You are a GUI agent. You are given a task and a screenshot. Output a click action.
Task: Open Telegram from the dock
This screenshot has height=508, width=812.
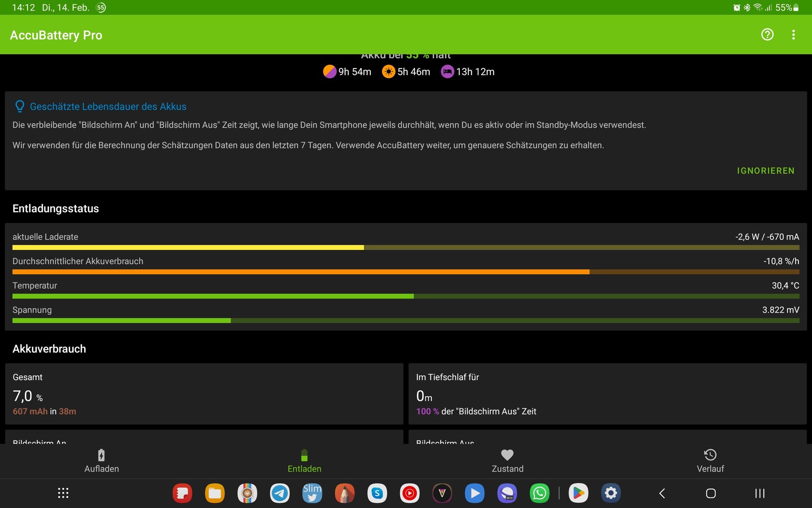point(280,493)
